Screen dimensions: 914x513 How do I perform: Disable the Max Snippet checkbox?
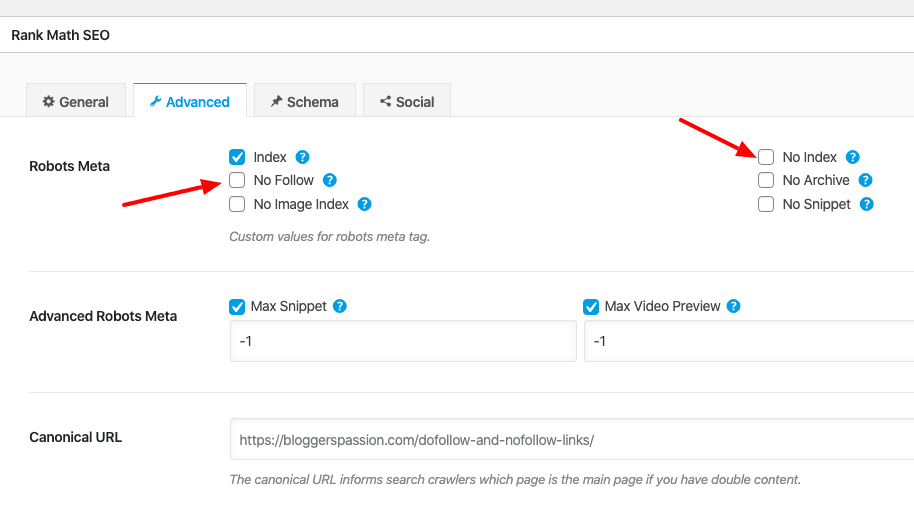pyautogui.click(x=237, y=306)
